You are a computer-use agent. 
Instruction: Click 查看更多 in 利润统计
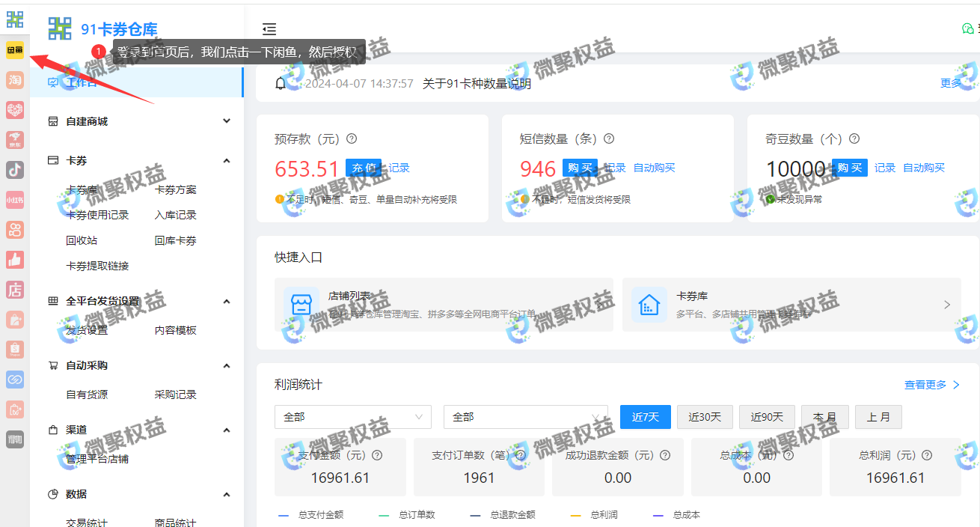[x=932, y=385]
